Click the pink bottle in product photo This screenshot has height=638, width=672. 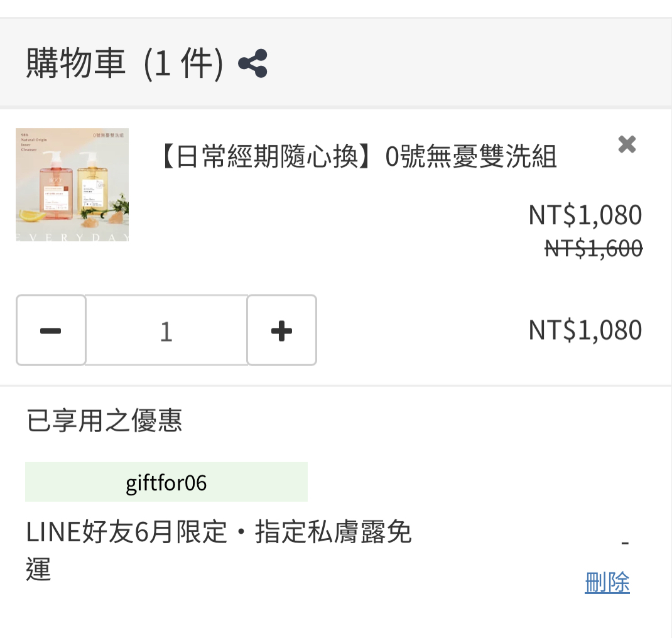(55, 188)
